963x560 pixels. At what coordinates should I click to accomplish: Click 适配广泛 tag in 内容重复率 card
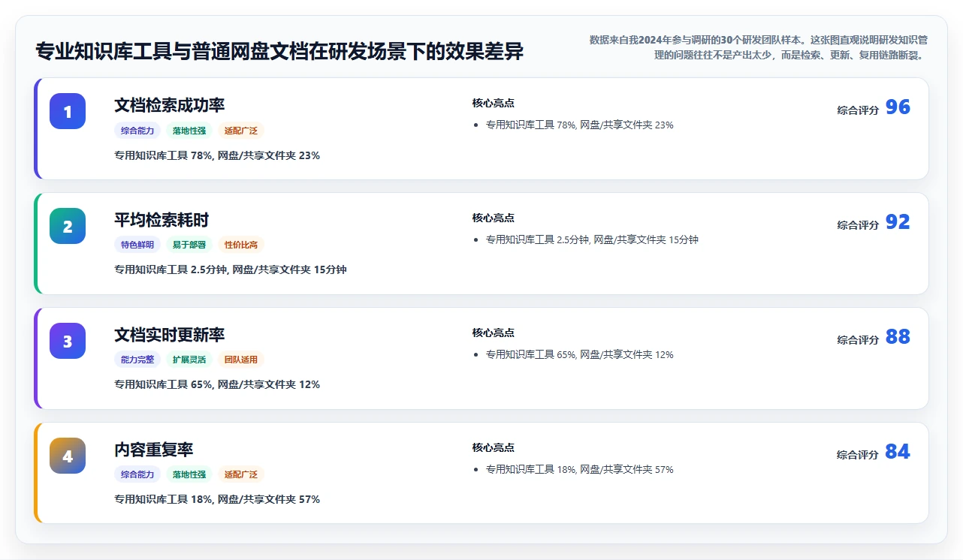click(241, 474)
